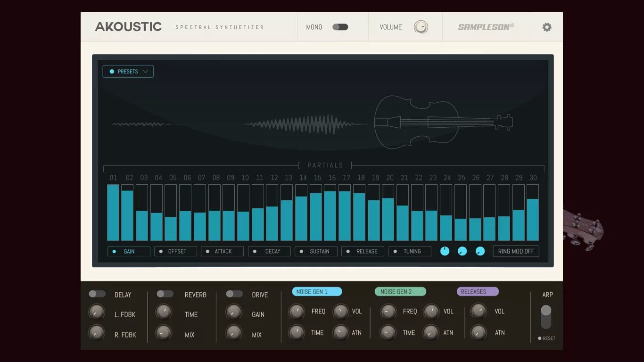644x362 pixels.
Task: Click Noise Gen 2 FREQ knob
Action: click(388, 311)
